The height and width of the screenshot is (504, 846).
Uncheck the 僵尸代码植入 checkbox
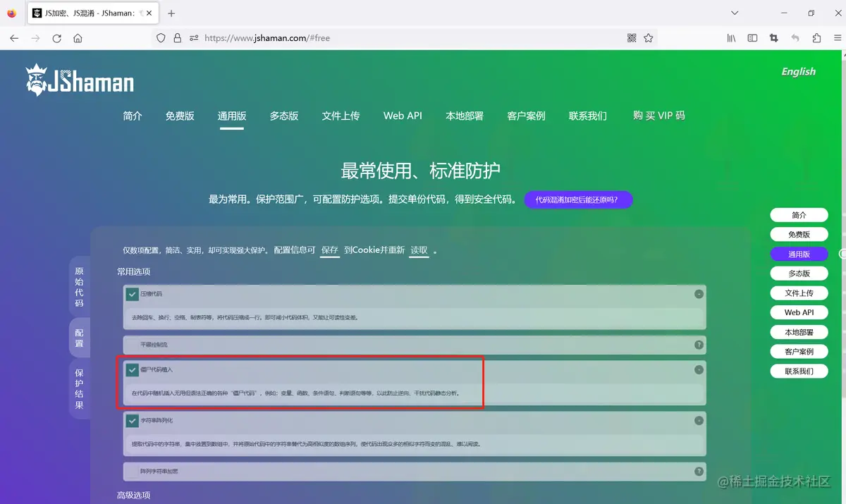pos(132,369)
